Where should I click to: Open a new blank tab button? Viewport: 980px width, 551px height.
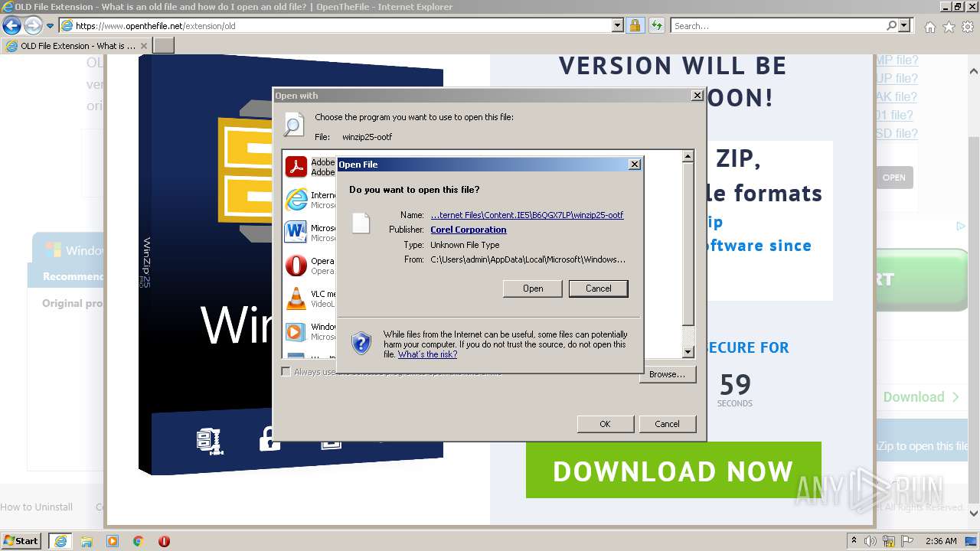click(164, 45)
